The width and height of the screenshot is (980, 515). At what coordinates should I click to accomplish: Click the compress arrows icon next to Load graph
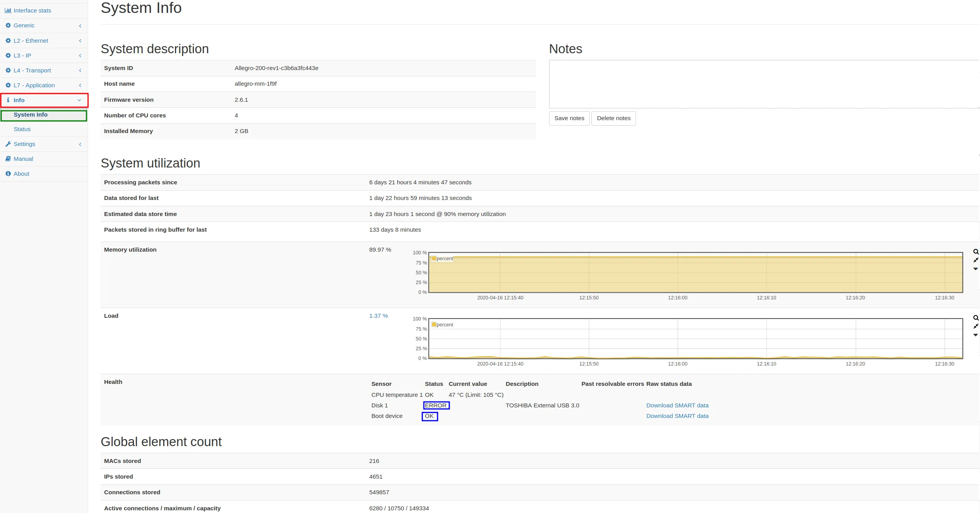[x=976, y=326]
